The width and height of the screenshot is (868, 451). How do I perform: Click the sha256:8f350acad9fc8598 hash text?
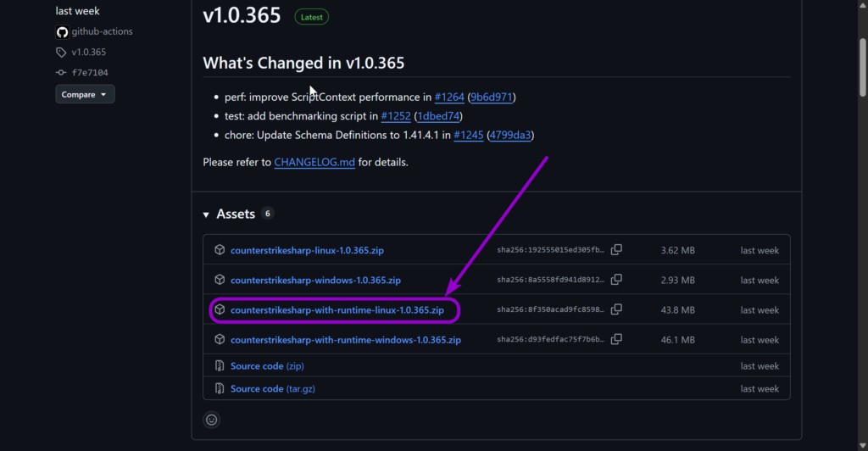click(x=550, y=309)
